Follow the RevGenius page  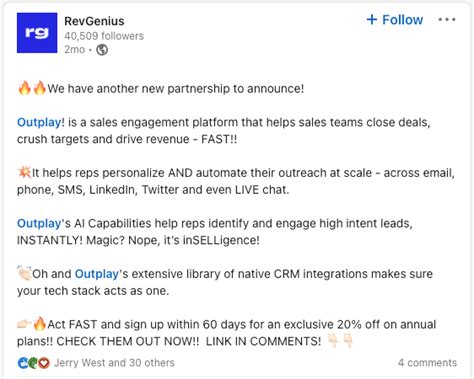click(395, 20)
